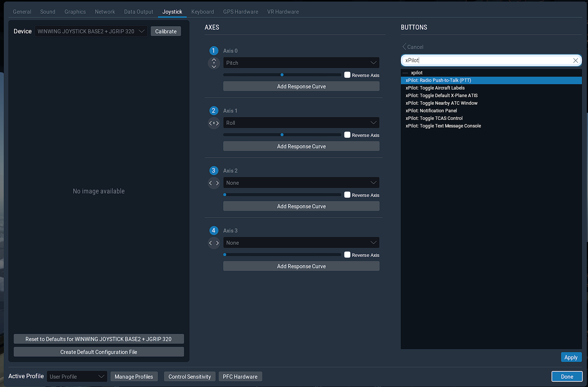
Task: Click the left-right arrows icon for Axis 2
Action: (x=214, y=183)
